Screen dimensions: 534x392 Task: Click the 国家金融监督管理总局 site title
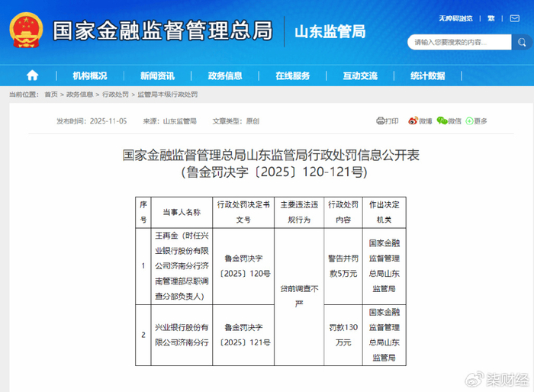(162, 31)
